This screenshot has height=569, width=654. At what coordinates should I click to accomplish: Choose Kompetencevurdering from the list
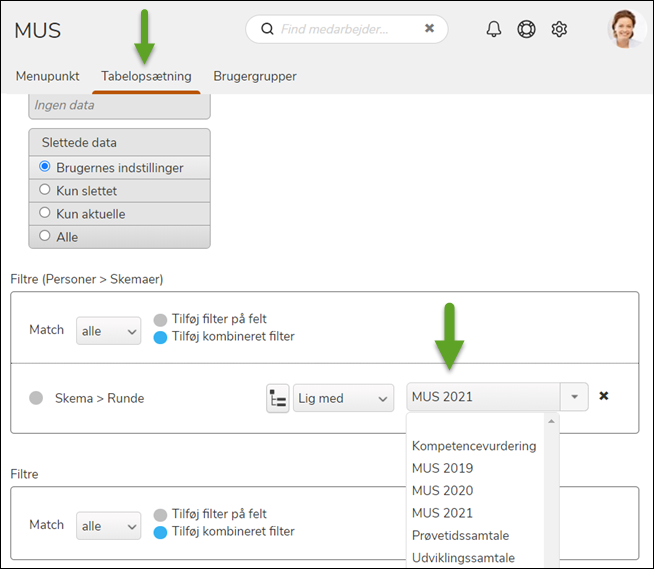[474, 446]
